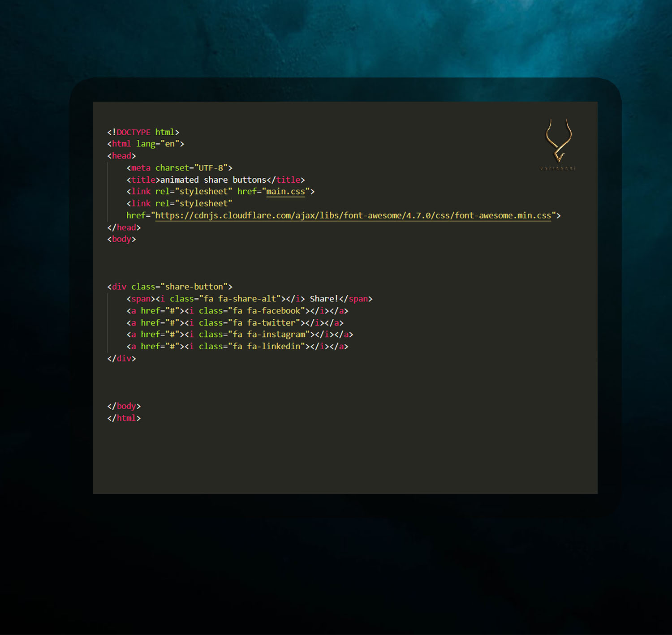The width and height of the screenshot is (672, 635).
Task: Click the "Share!" text inside the span
Action: [324, 299]
